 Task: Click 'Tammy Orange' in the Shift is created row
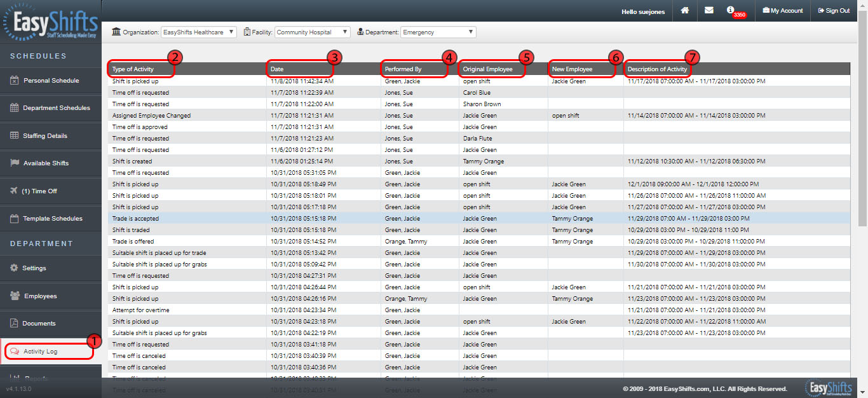[483, 161]
